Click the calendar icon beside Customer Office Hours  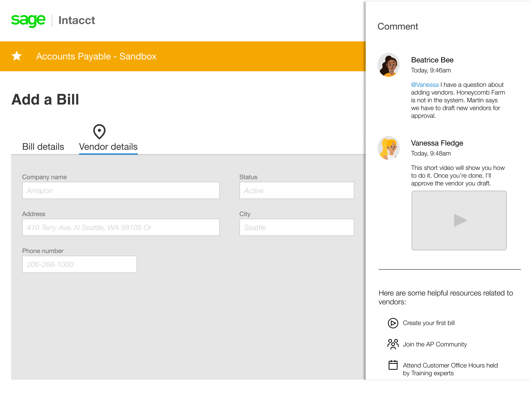[x=393, y=365]
